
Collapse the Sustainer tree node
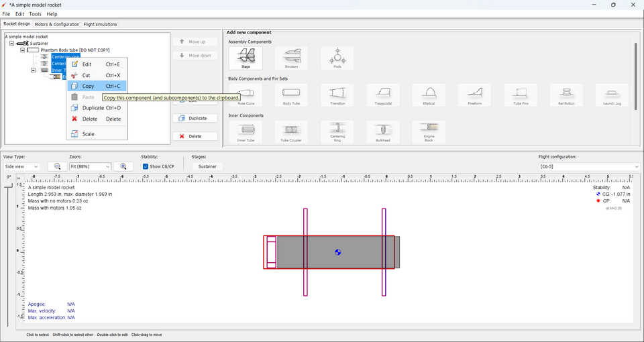[11, 44]
